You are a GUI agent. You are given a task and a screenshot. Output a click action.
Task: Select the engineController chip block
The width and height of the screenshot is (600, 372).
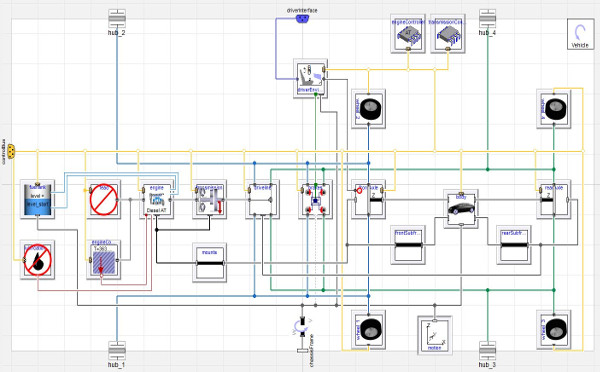point(408,34)
